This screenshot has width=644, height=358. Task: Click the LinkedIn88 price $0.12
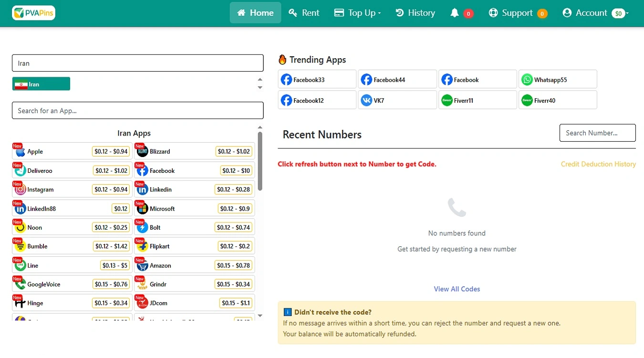(121, 209)
